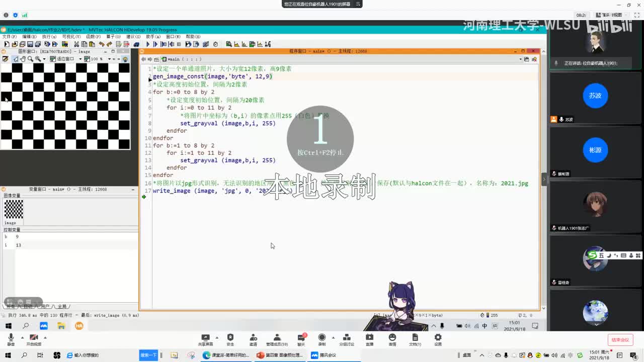Open the screen sharing banner options menu
644x362 pixels.
point(358,4)
